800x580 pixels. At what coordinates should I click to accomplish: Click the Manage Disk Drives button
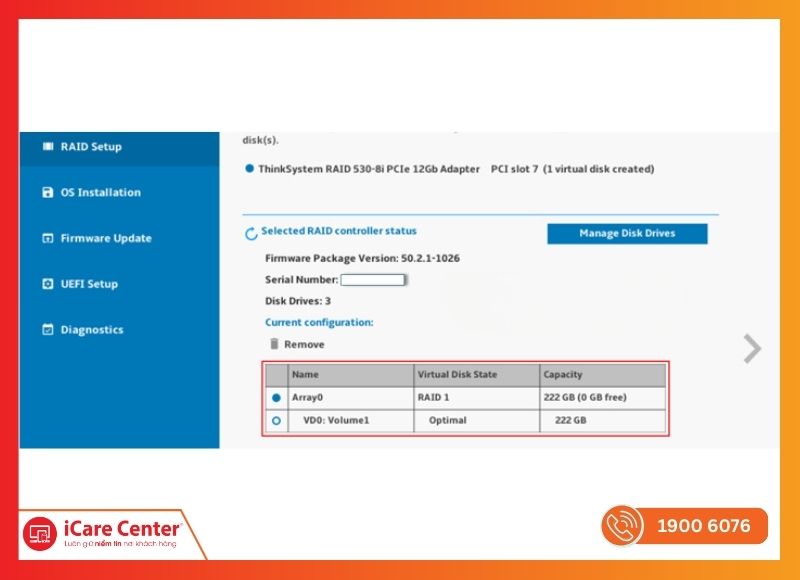tap(627, 234)
